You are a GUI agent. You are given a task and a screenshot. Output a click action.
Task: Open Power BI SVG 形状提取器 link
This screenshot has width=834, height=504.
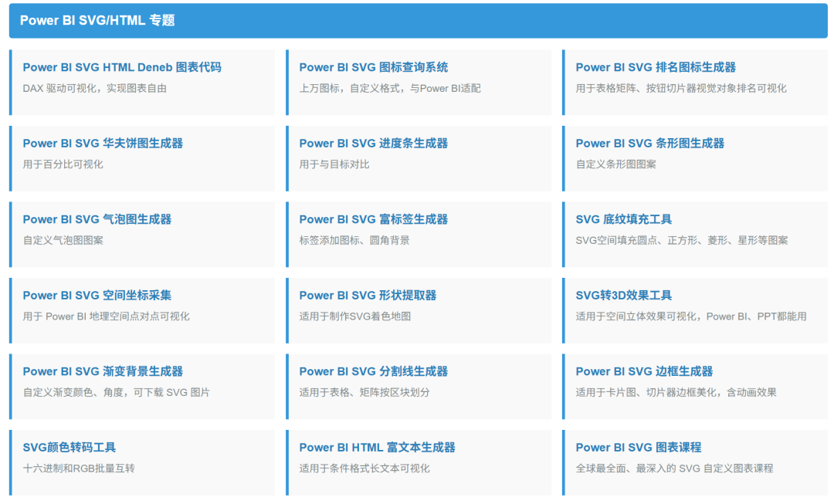point(368,296)
